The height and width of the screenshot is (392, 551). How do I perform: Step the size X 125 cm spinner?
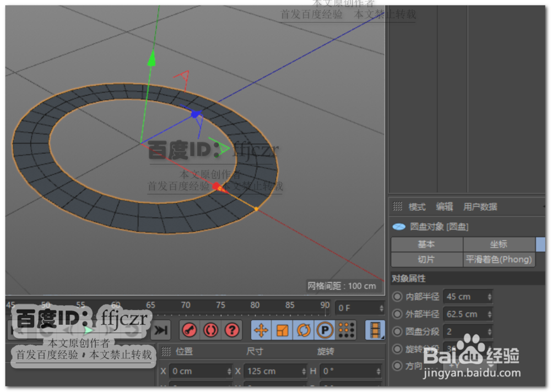pos(304,371)
